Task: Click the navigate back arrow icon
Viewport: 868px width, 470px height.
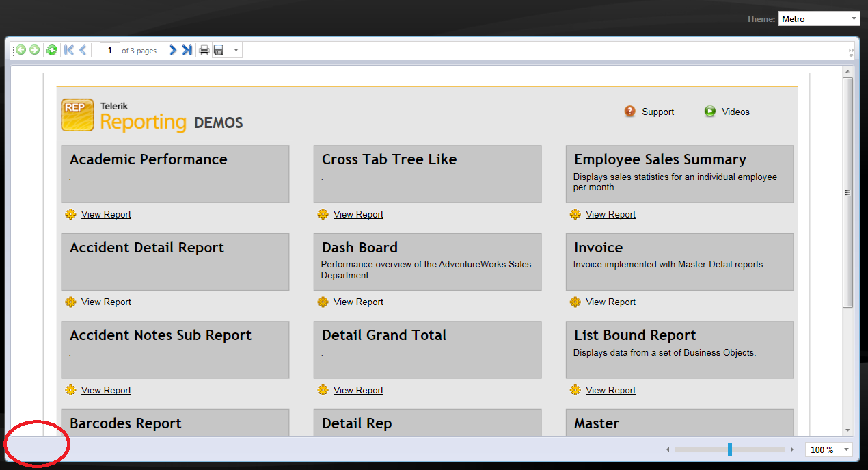Action: [21, 50]
